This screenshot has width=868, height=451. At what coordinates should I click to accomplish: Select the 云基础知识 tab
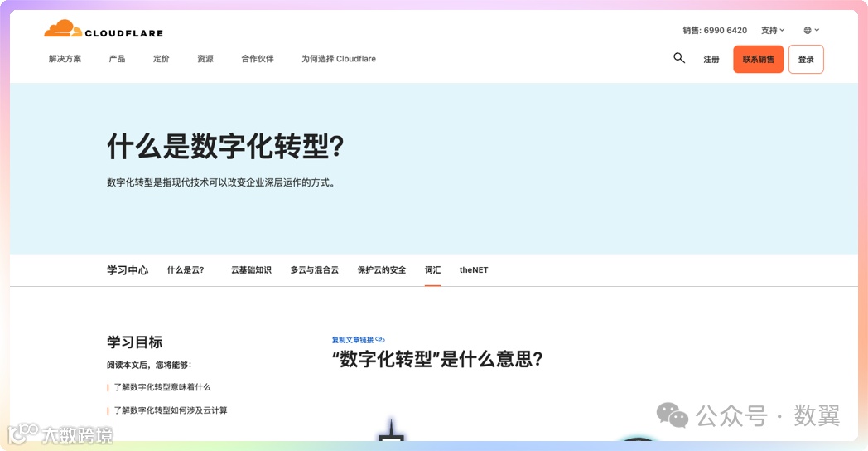click(251, 270)
